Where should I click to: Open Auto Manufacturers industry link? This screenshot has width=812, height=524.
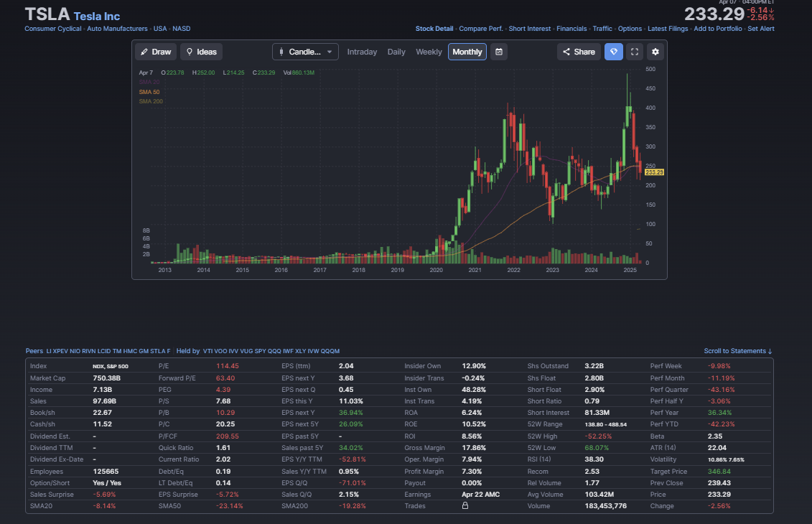[117, 29]
